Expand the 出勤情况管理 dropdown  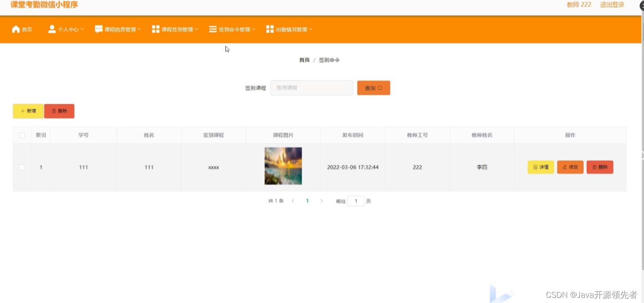(289, 29)
